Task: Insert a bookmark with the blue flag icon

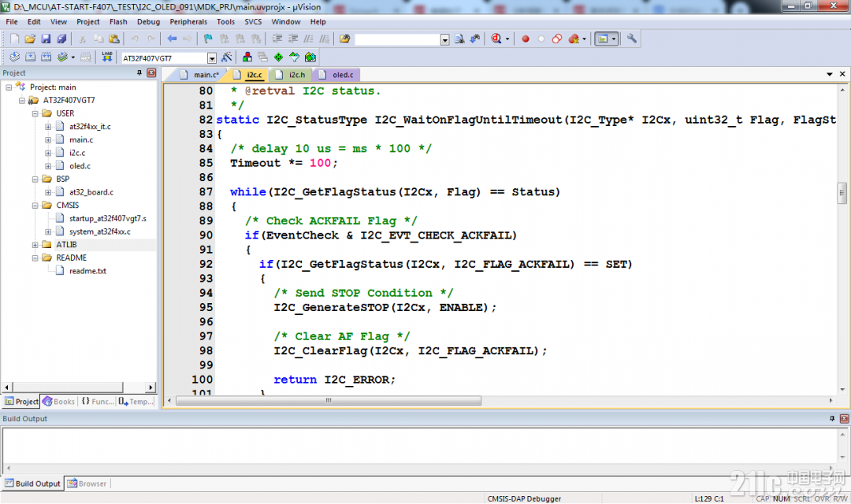Action: point(208,39)
